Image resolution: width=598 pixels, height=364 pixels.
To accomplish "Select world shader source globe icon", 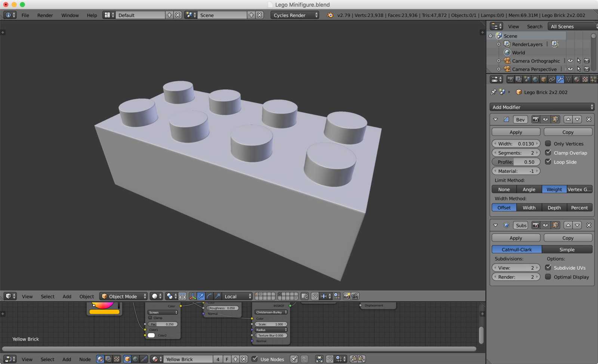I will pyautogui.click(x=136, y=359).
